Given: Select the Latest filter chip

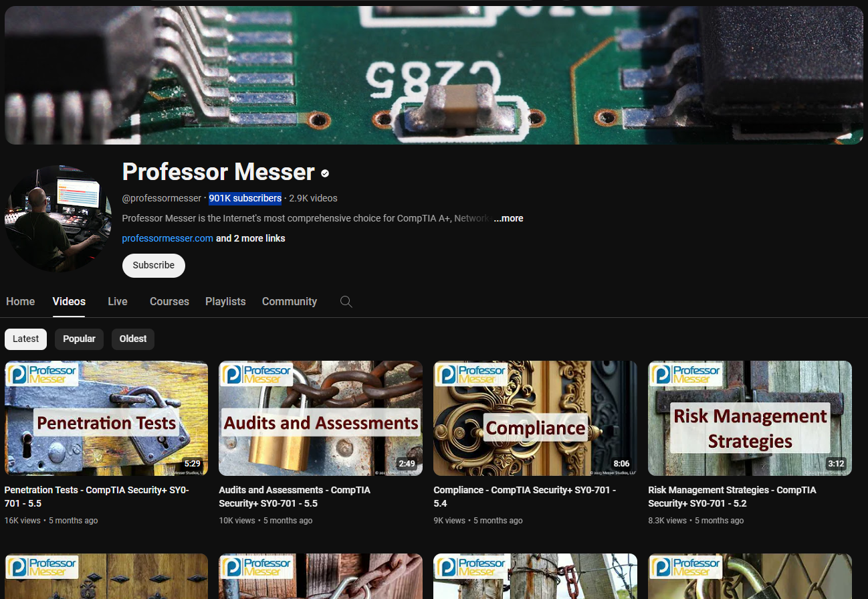Looking at the screenshot, I should click(25, 339).
